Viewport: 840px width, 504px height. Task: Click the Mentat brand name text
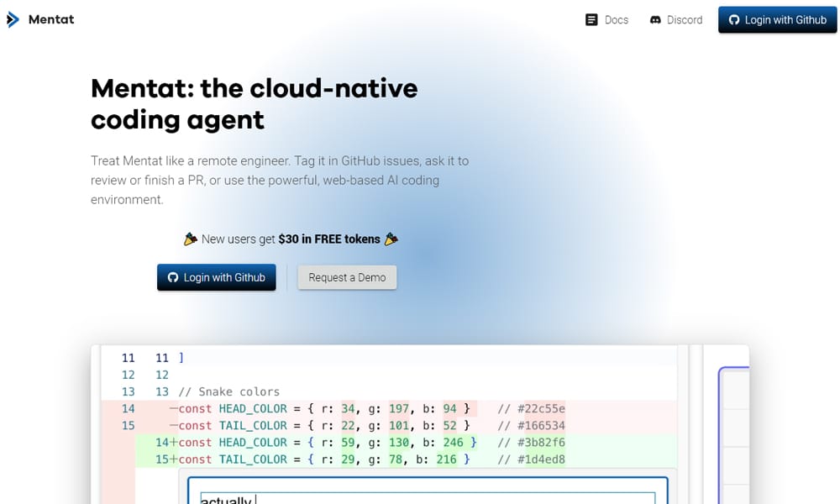click(x=51, y=19)
